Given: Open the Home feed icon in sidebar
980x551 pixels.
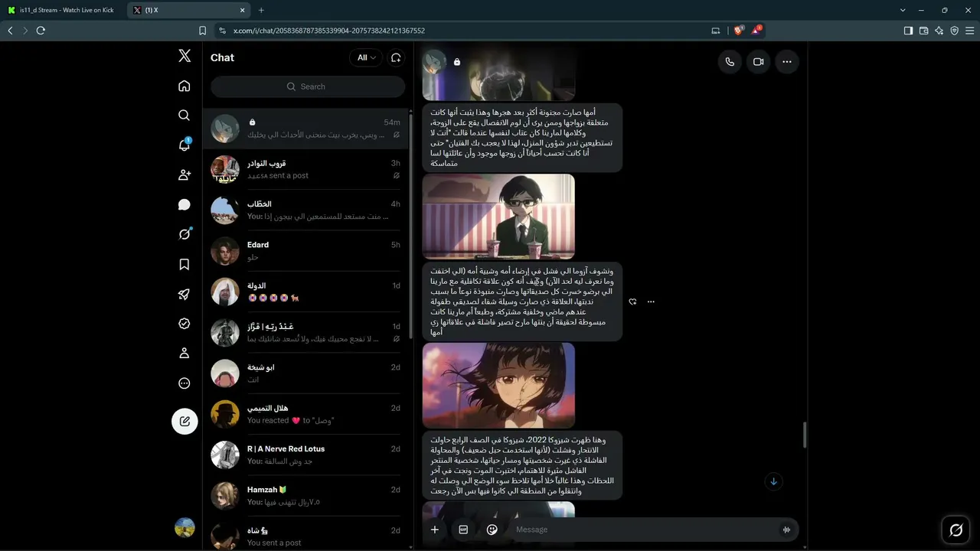Looking at the screenshot, I should [185, 86].
